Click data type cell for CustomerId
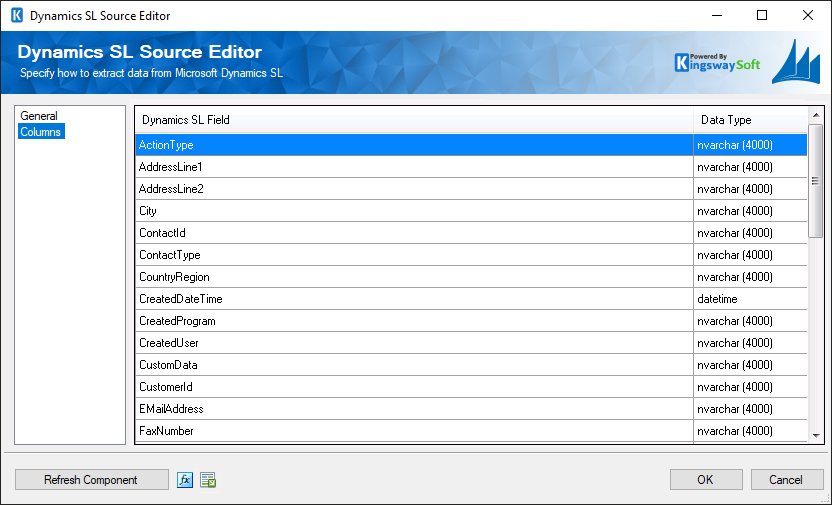This screenshot has width=832, height=505. 750,387
